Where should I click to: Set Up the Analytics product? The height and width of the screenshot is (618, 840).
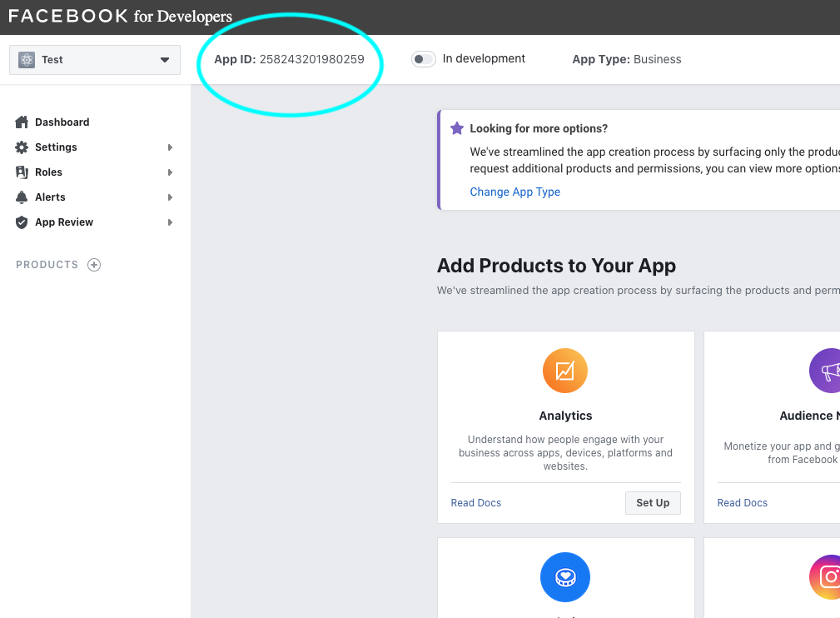coord(653,503)
